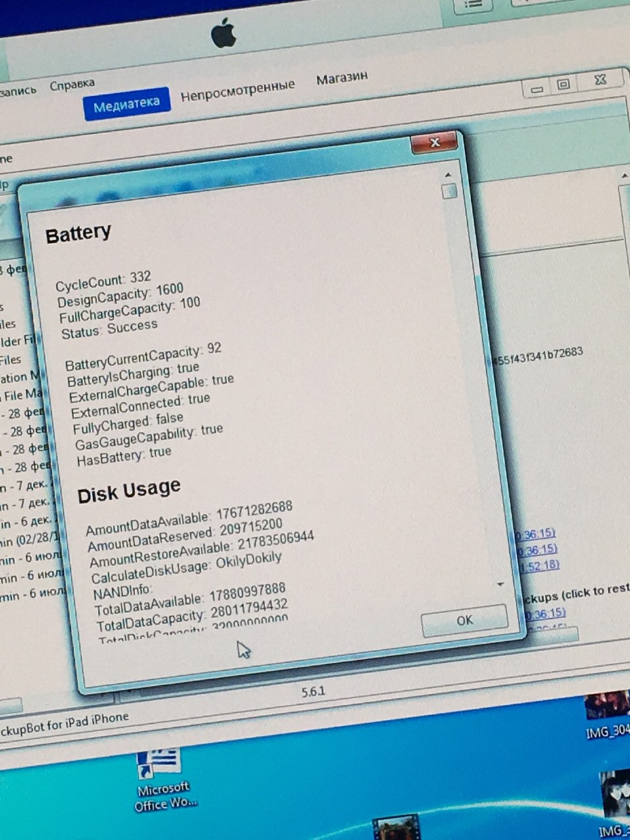630x840 pixels.
Task: Click the Apple logo in iTunes header
Action: click(x=224, y=32)
